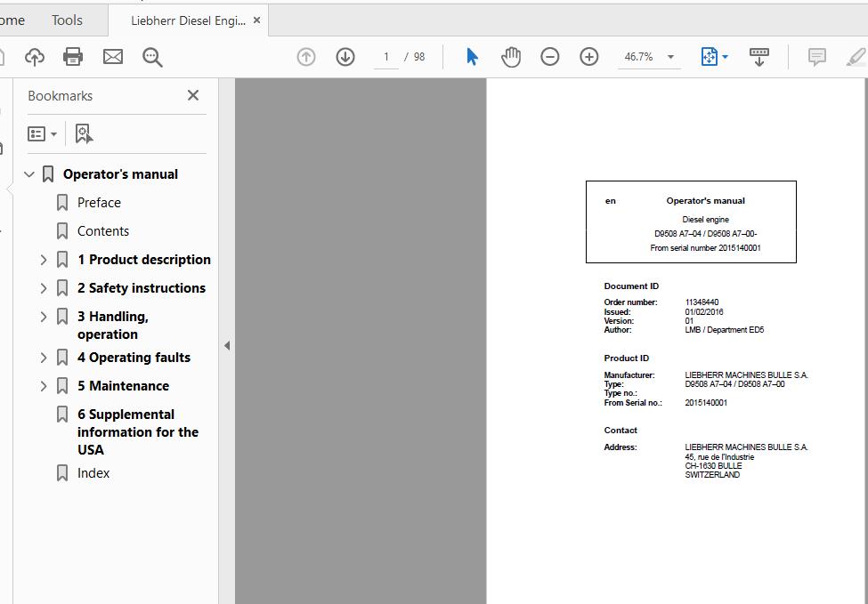Collapse the Operator's manual bookmark

(x=29, y=174)
